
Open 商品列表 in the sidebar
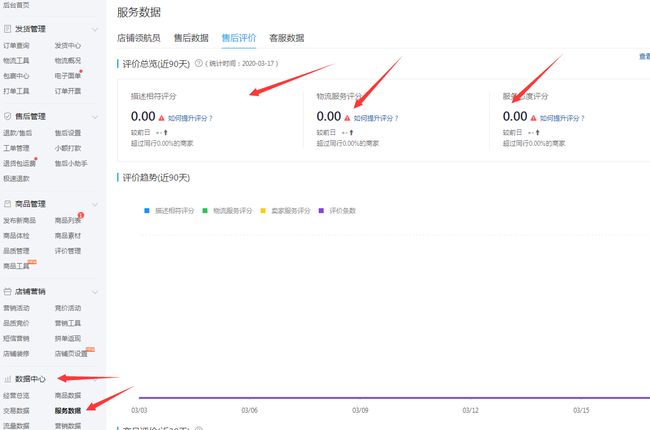pos(68,221)
